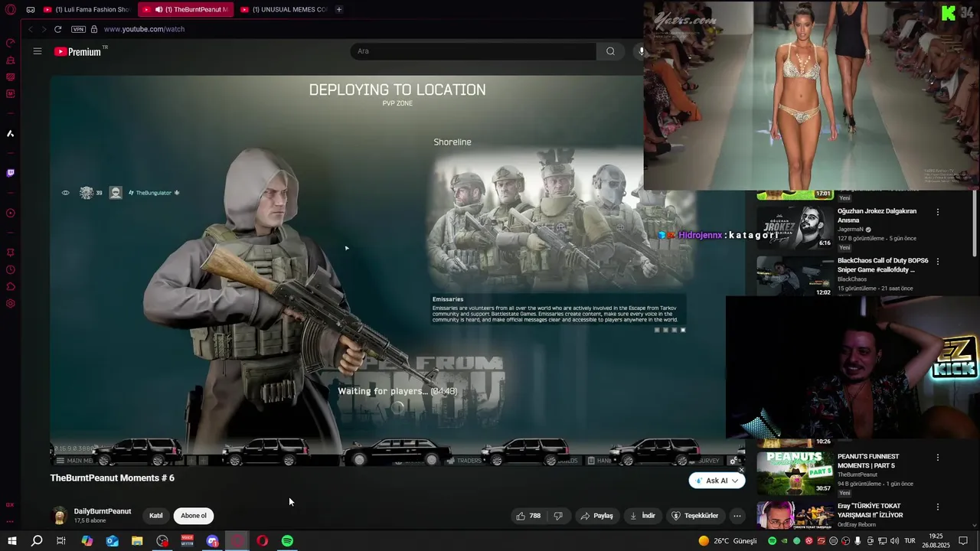Open options for Eray Türkiye Tokat video
The width and height of the screenshot is (980, 551).
938,507
